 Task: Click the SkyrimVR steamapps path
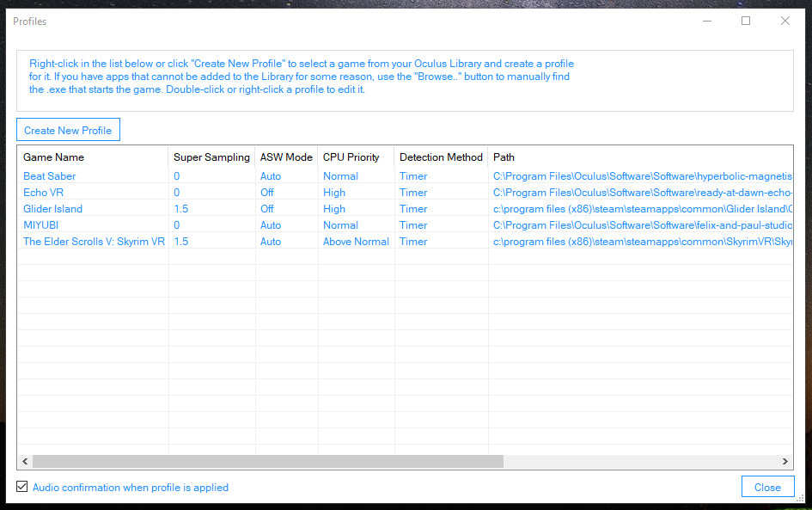tap(642, 242)
